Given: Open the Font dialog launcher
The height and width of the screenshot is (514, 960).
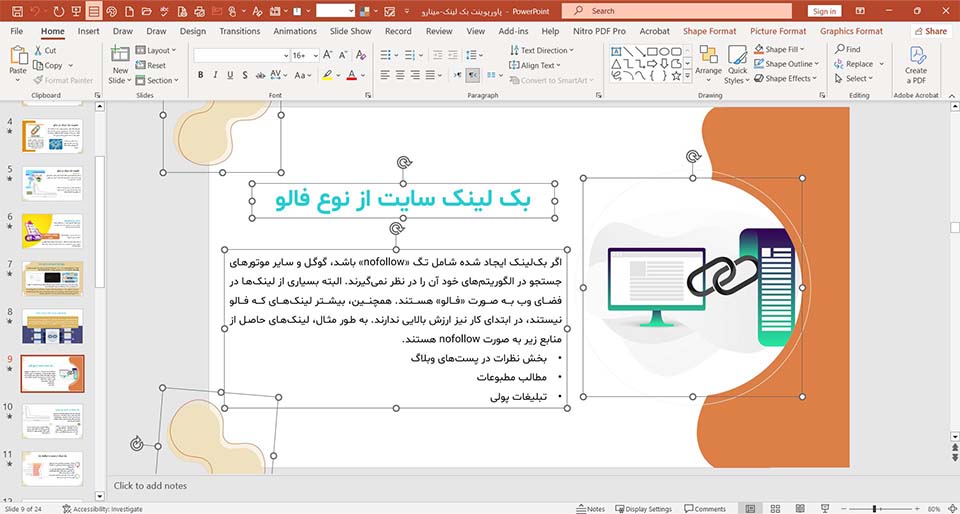Looking at the screenshot, I should pyautogui.click(x=368, y=95).
